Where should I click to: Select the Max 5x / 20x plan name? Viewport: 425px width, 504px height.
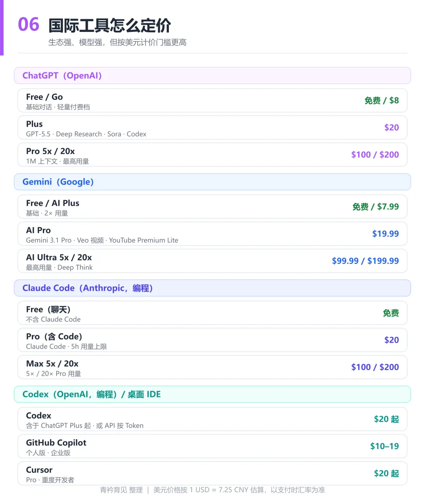click(x=52, y=364)
